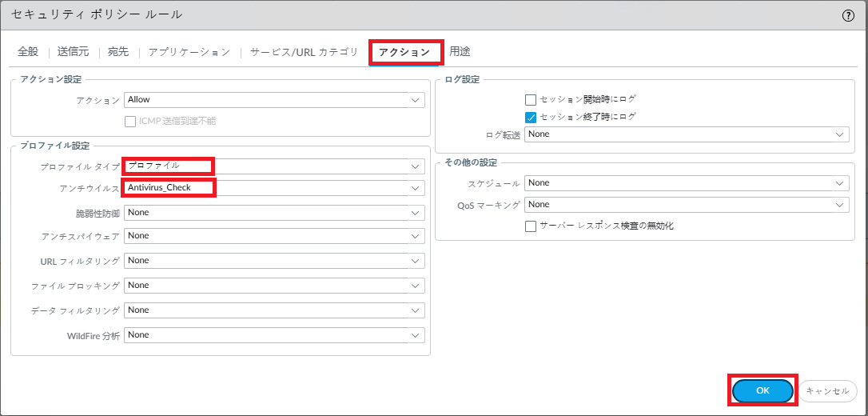Open the WildFire 分析 dropdown
Image resolution: width=868 pixels, height=416 pixels.
pyautogui.click(x=273, y=335)
